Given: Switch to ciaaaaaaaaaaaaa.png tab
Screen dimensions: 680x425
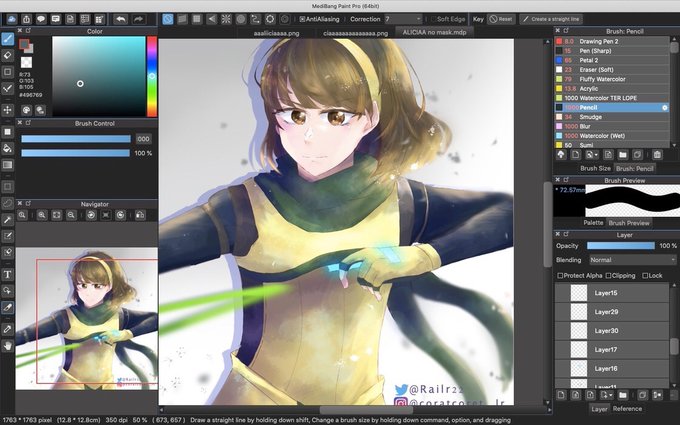Looking at the screenshot, I should tap(355, 33).
